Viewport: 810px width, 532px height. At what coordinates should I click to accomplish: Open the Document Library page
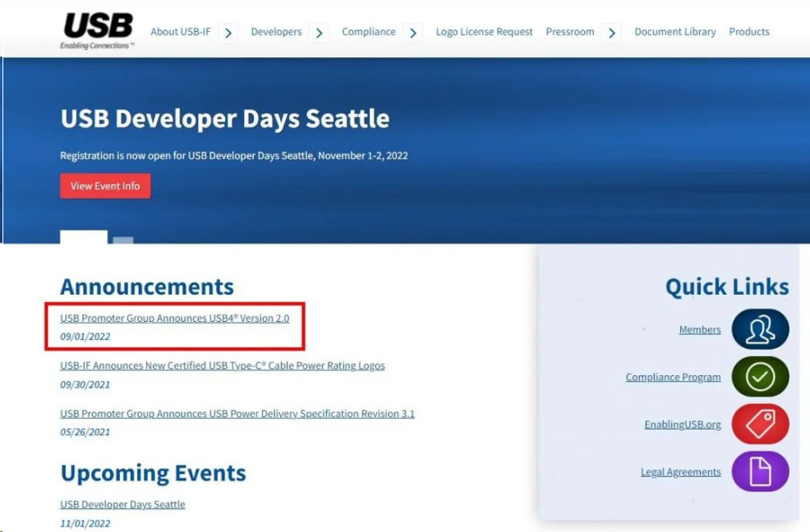tap(675, 32)
